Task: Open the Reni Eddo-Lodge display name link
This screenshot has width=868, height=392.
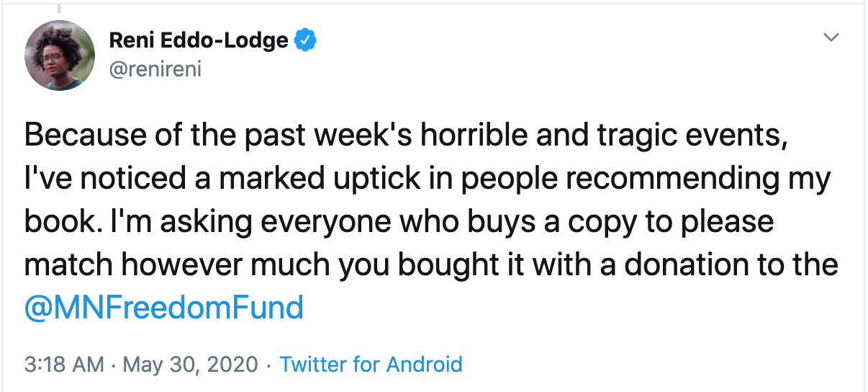Action: coord(199,41)
